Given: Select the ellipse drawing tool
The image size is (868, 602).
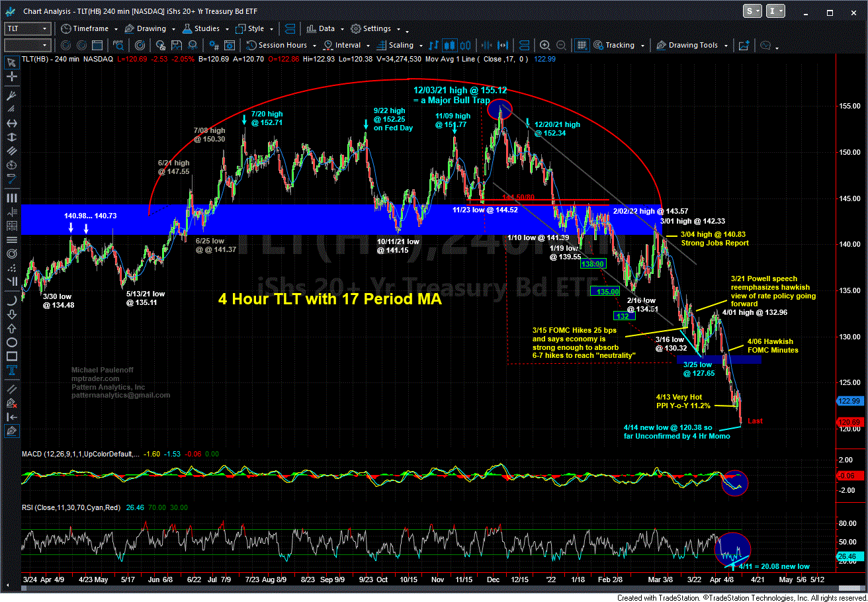Looking at the screenshot, I should point(11,343).
